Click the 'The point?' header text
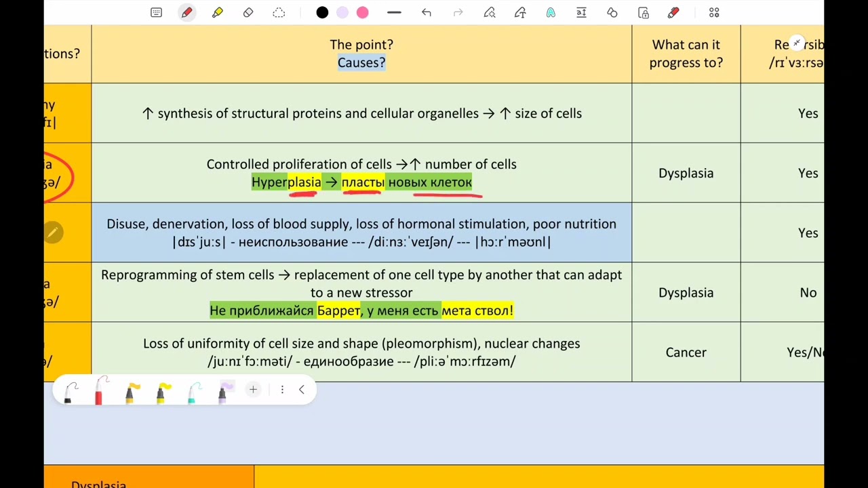This screenshot has height=488, width=868. 361,45
